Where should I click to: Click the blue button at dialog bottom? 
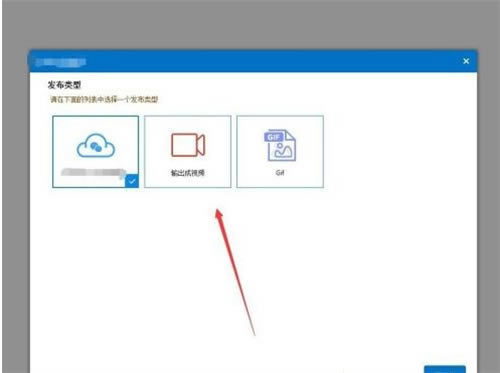445,369
